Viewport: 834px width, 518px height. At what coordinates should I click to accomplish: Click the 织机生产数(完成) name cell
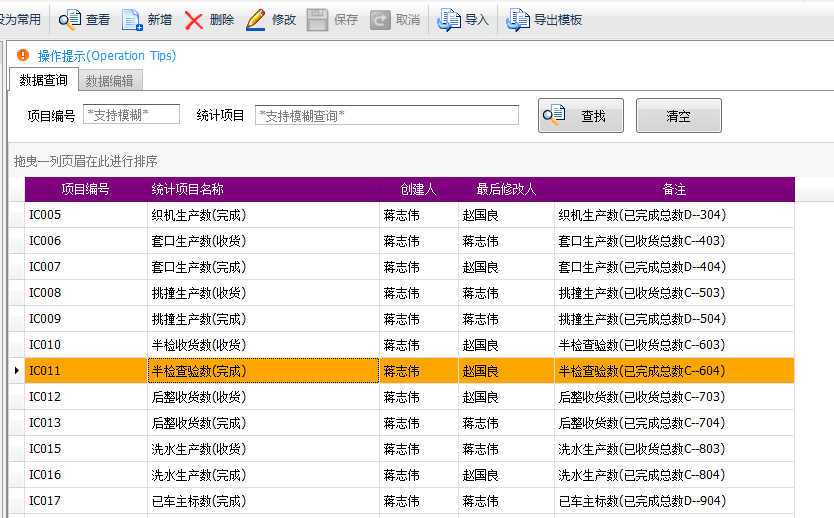(263, 215)
